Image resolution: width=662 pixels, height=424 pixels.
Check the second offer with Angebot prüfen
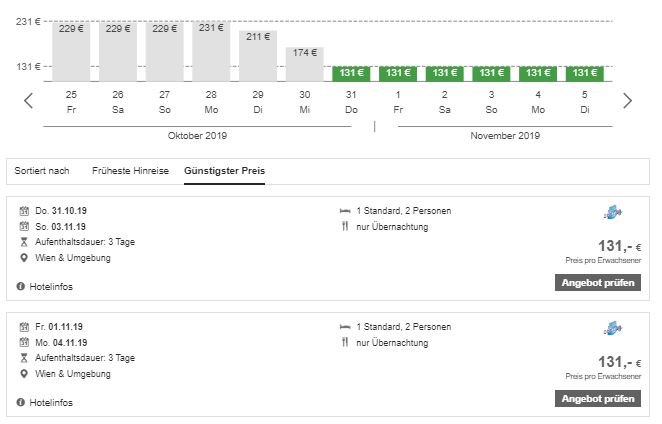(x=596, y=399)
